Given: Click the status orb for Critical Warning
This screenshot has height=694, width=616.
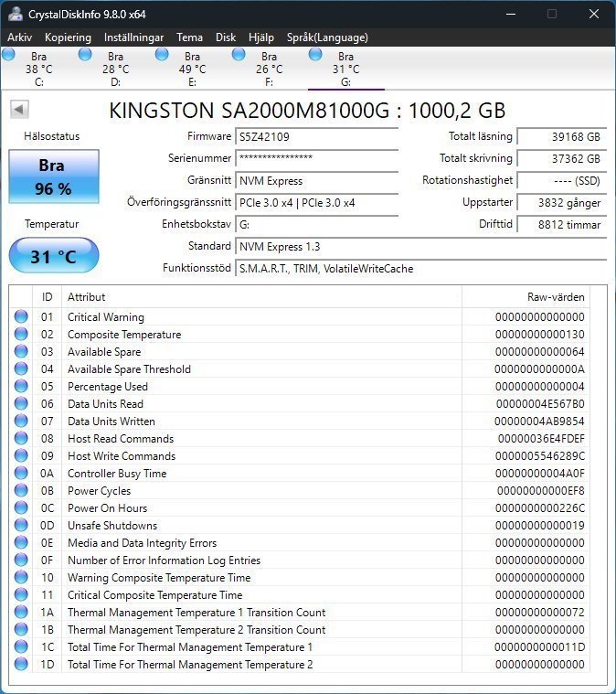Looking at the screenshot, I should (21, 317).
